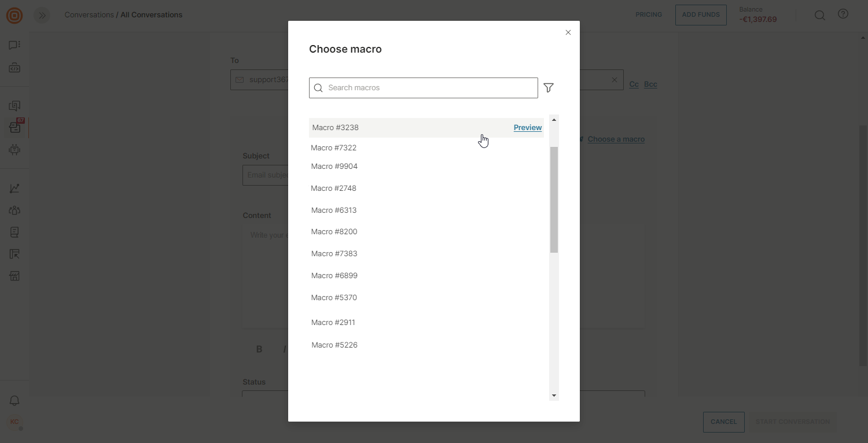The image size is (868, 443).
Task: Click the KC user avatar
Action: [x=14, y=422]
